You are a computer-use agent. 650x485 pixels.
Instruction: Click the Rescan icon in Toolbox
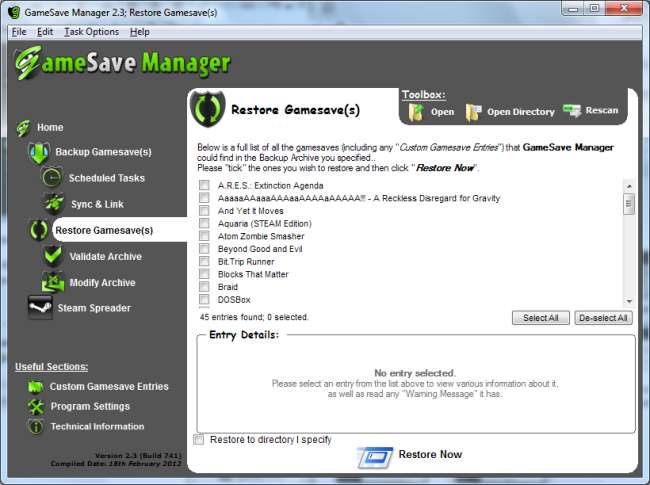coord(572,111)
